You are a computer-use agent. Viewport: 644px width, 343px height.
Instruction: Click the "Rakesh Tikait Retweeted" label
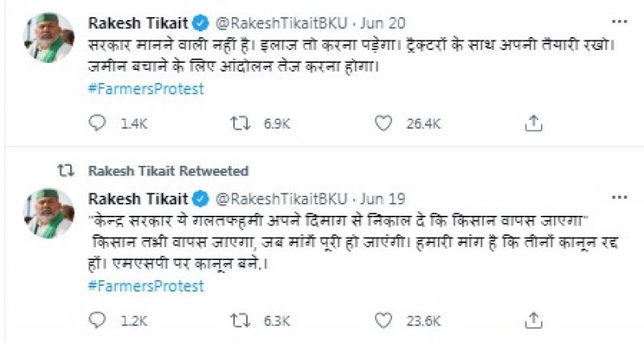(x=167, y=171)
